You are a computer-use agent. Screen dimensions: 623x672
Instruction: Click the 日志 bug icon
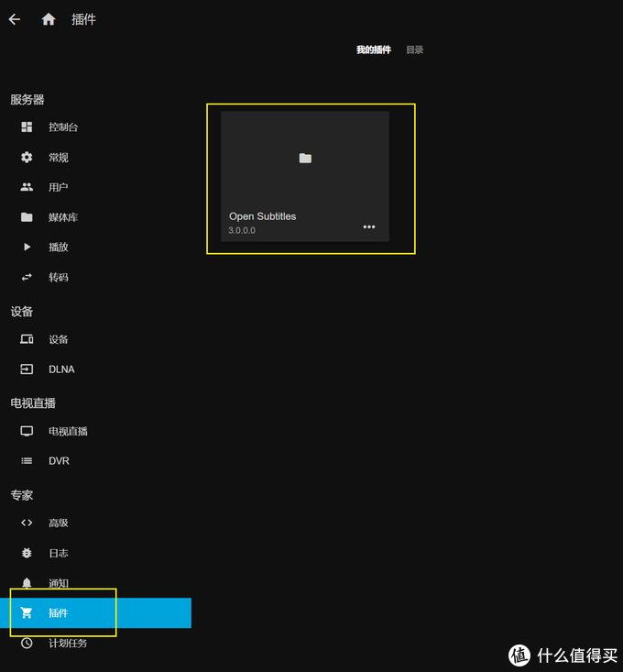point(27,553)
